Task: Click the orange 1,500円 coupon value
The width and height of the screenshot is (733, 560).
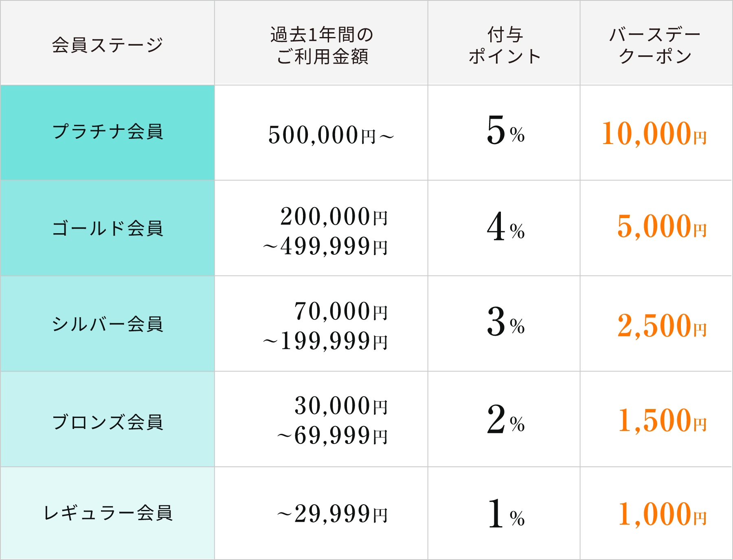Action: click(662, 420)
